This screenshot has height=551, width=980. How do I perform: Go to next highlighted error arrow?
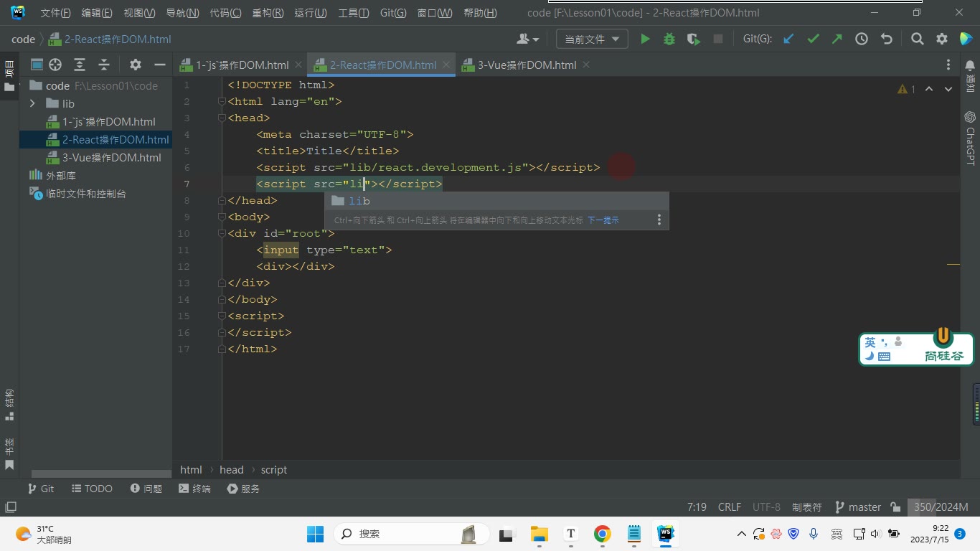coord(948,89)
